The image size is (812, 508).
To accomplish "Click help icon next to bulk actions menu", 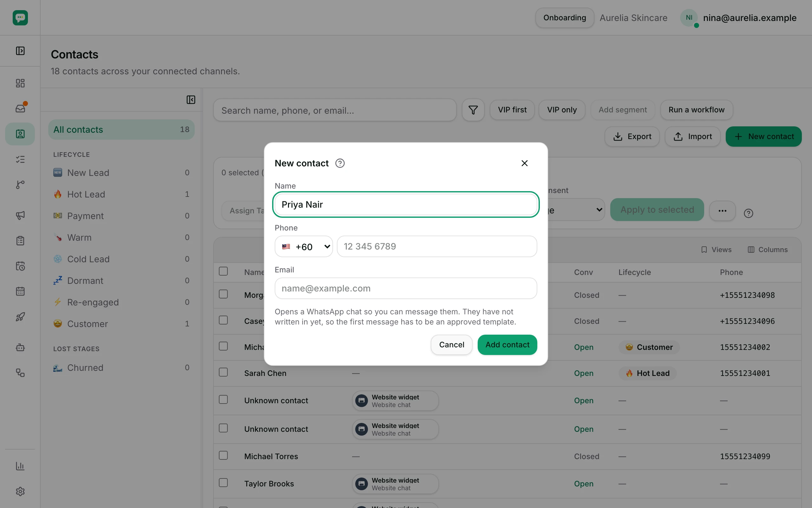I will (x=749, y=213).
